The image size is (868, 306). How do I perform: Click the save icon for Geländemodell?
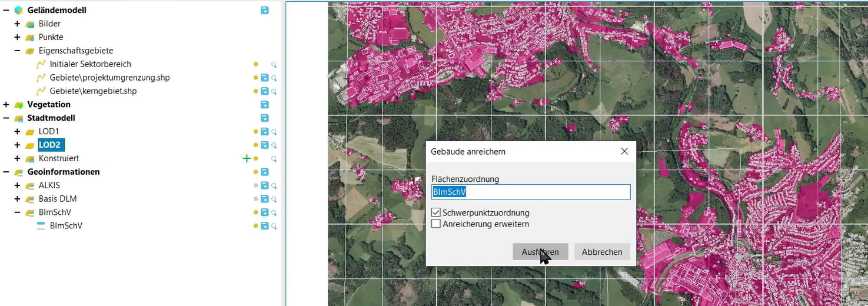[265, 10]
